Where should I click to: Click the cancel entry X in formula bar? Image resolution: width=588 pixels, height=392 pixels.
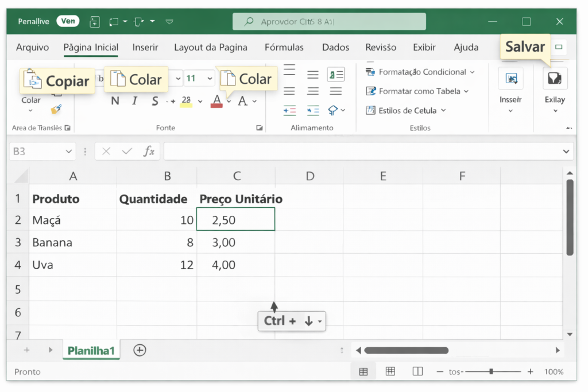[x=106, y=152]
